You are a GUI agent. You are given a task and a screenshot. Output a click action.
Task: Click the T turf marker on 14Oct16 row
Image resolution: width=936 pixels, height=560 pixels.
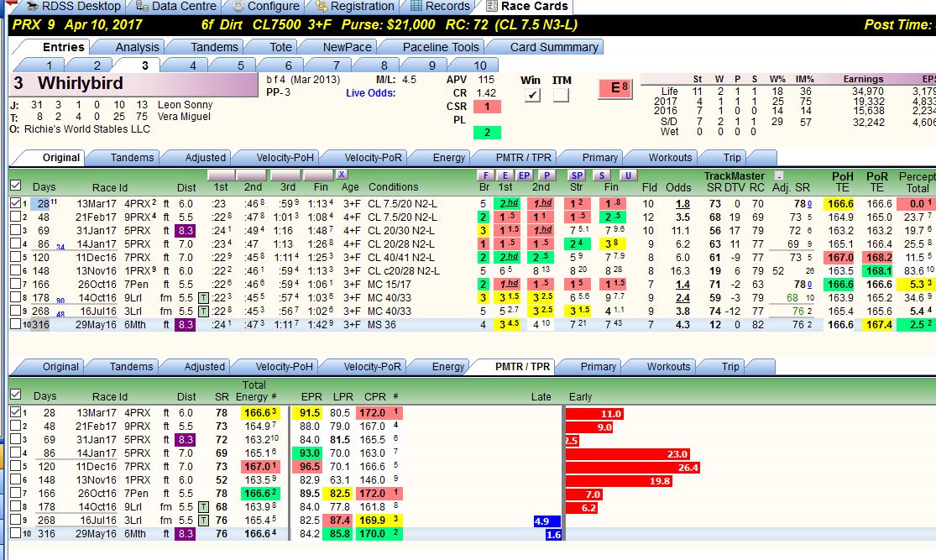(203, 298)
